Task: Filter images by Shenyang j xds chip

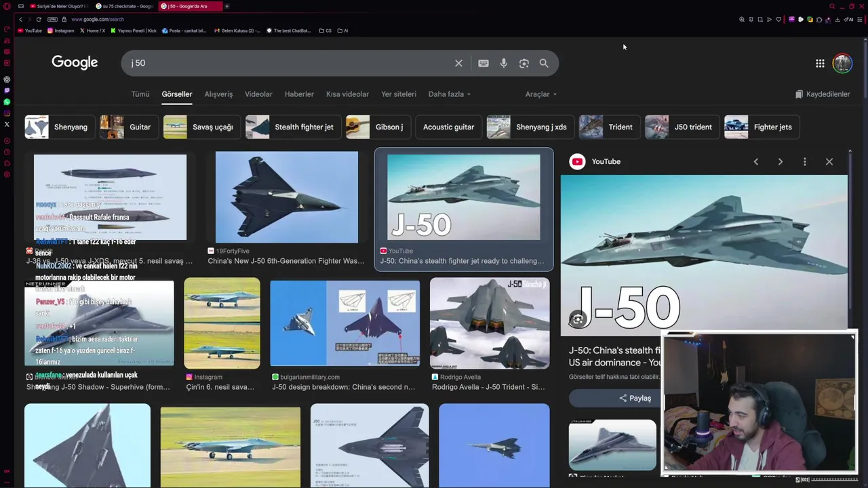Action: coord(530,127)
